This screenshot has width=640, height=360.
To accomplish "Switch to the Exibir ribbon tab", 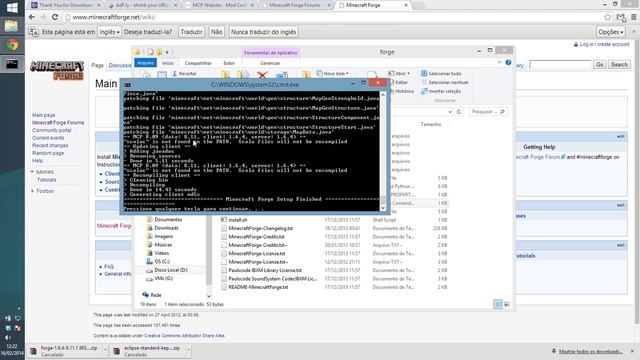I will point(229,63).
